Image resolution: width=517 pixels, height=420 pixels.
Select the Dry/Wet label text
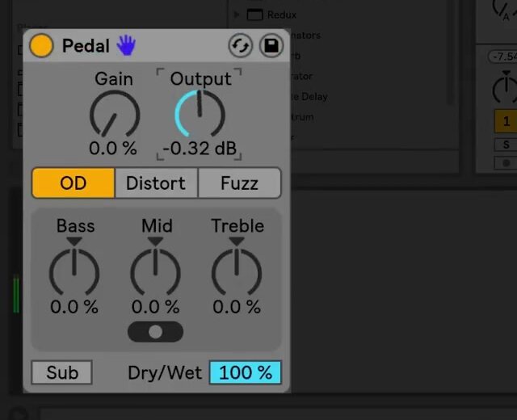pyautogui.click(x=165, y=373)
